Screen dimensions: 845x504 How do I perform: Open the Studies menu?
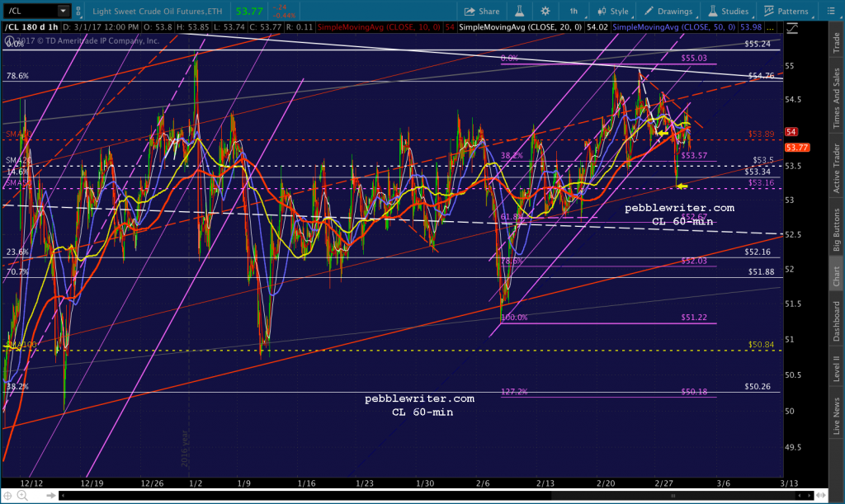coord(728,11)
